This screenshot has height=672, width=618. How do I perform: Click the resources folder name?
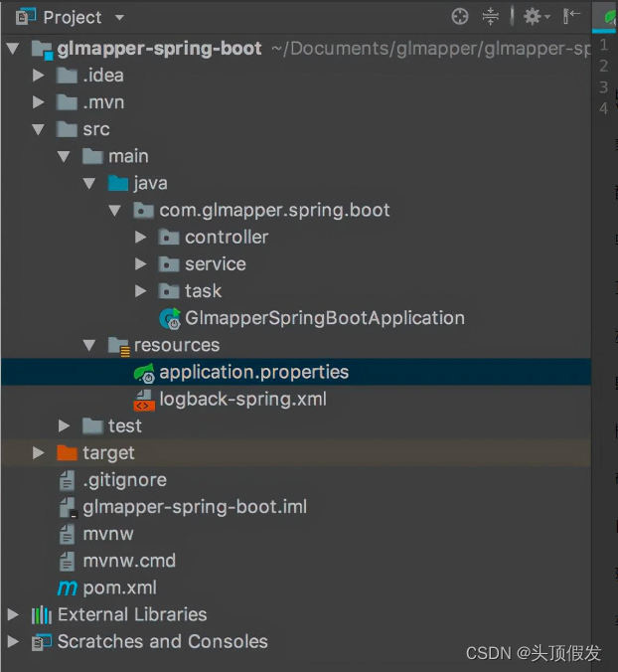(x=177, y=345)
